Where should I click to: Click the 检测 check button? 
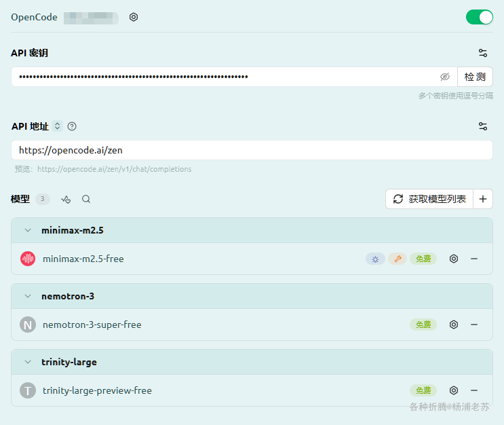click(475, 77)
